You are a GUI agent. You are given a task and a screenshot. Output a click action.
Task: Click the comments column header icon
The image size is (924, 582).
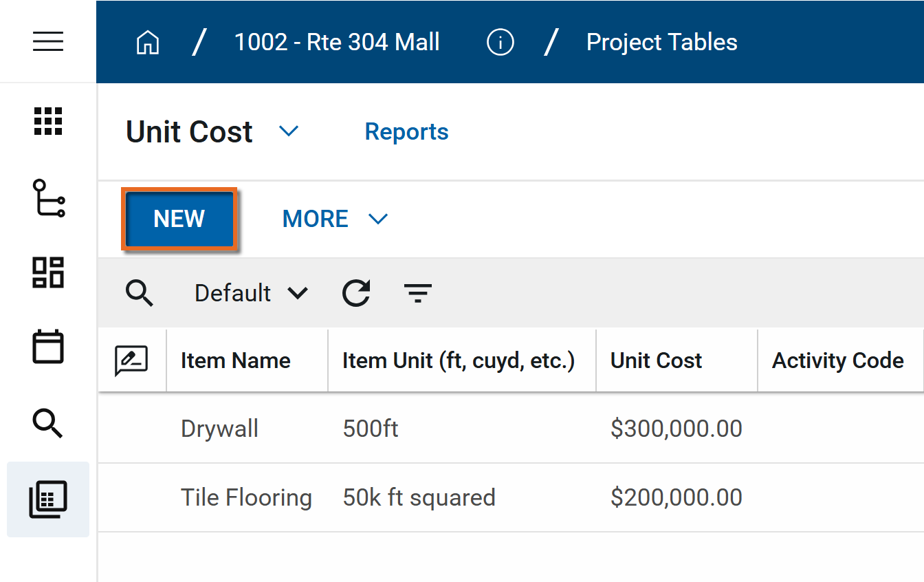[131, 361]
